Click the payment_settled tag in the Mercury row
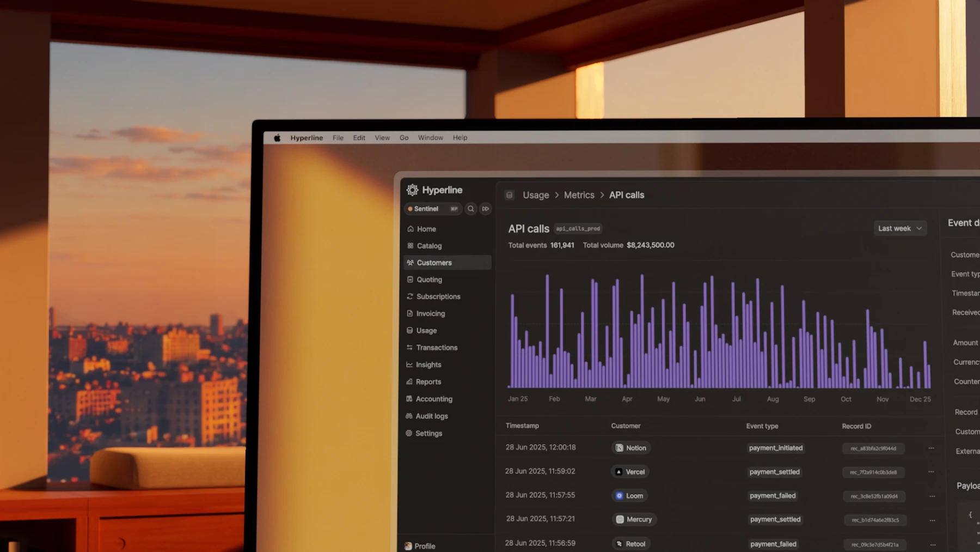The image size is (980, 552). pos(775,520)
